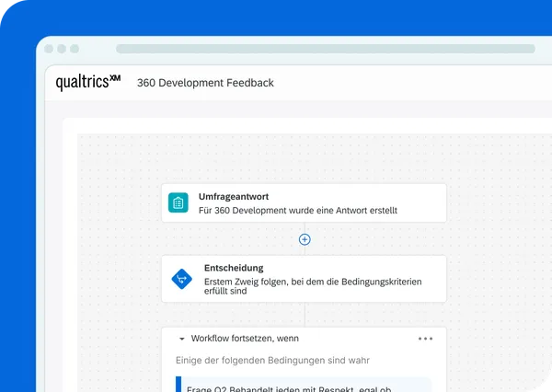Open the Umfrageantwort trigger card
Image resolution: width=552 pixels, height=392 pixels.
coord(304,202)
